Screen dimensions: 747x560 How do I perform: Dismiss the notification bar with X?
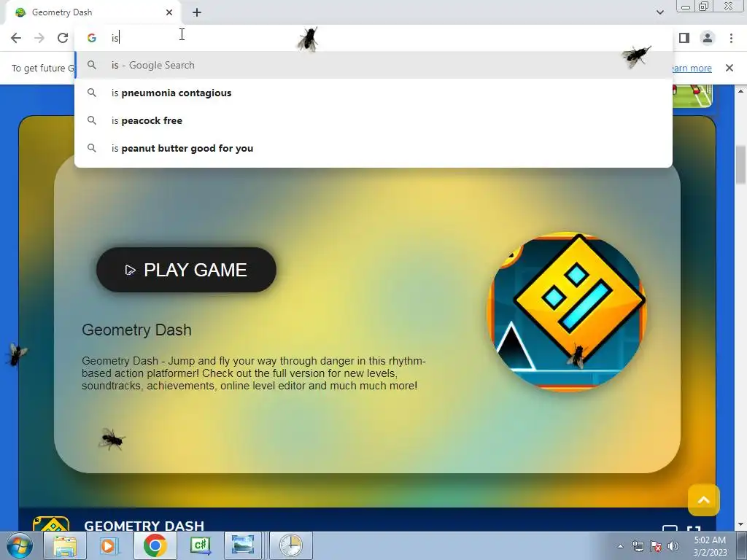click(x=729, y=68)
